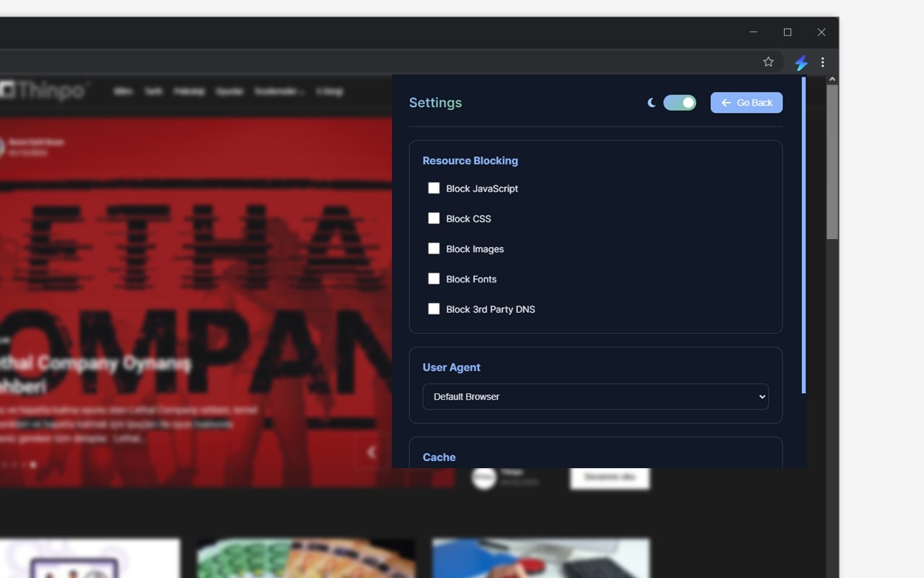This screenshot has width=924, height=578.
Task: Open the User Agent dropdown
Action: 596,397
